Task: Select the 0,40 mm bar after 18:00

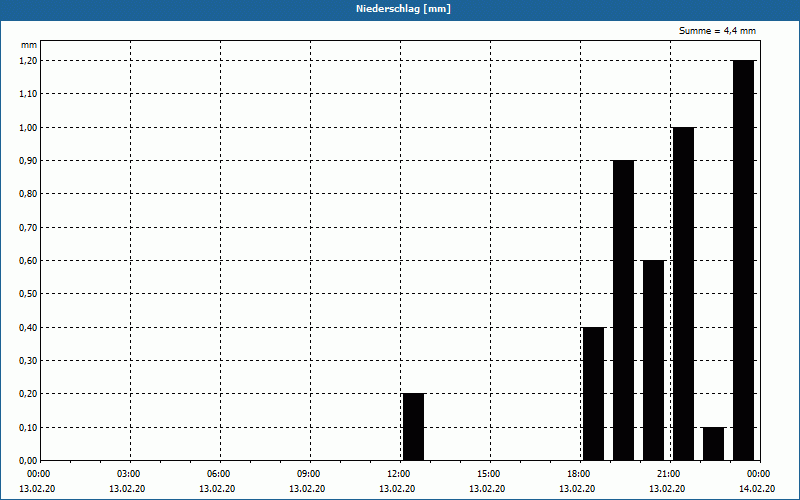Action: pyautogui.click(x=593, y=394)
